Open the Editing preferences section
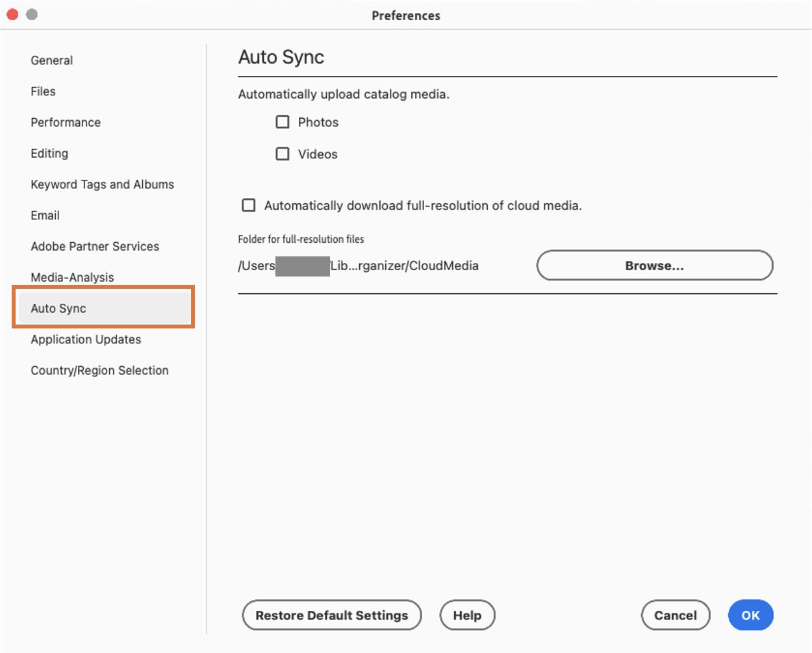Screen dimensions: 812x653 tap(49, 153)
